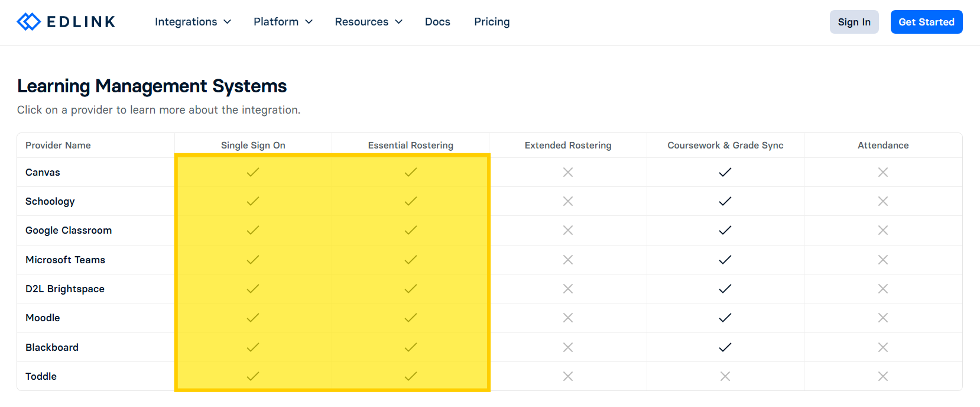Click Blackboard Coursework & Grade Sync checkmark

[725, 347]
